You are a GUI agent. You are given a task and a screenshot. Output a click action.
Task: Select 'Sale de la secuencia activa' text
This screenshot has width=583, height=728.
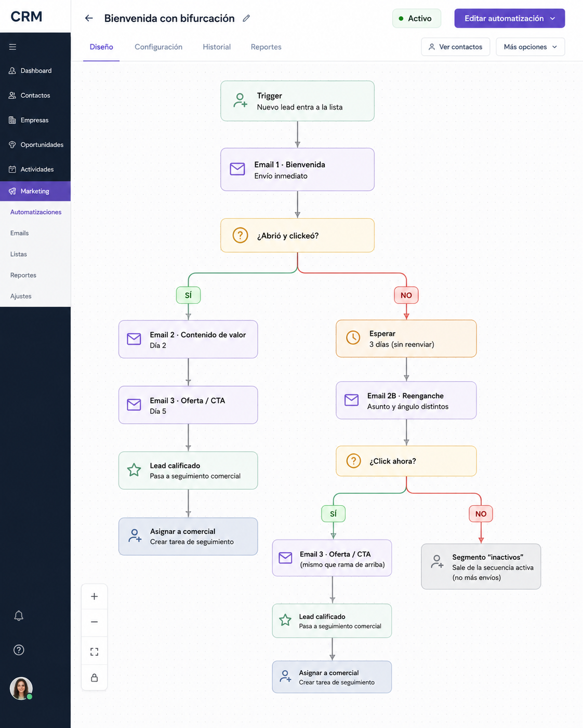coord(493,568)
